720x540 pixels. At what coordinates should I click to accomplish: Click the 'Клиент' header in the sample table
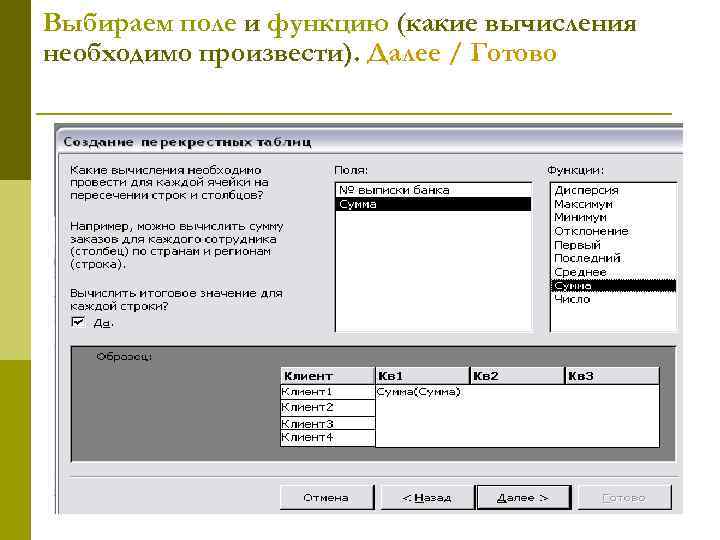point(327,376)
